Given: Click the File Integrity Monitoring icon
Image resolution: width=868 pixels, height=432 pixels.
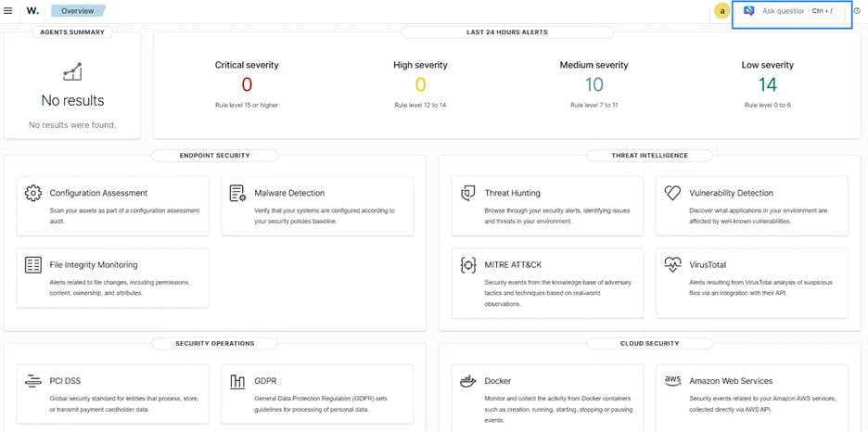Looking at the screenshot, I should tap(33, 265).
